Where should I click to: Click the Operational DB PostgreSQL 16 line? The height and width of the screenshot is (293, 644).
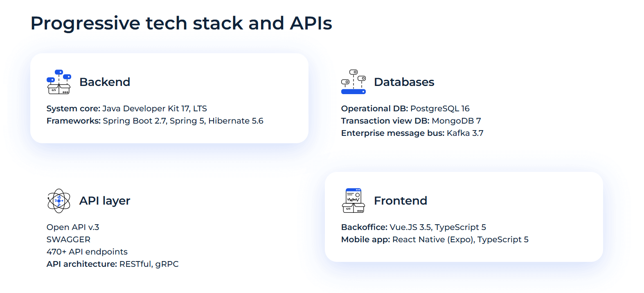point(405,108)
